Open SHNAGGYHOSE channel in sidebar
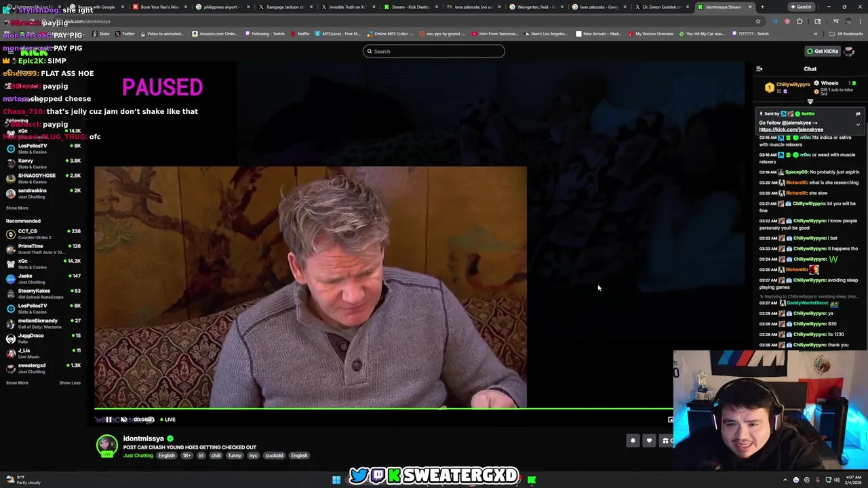868x488 pixels. (42, 178)
